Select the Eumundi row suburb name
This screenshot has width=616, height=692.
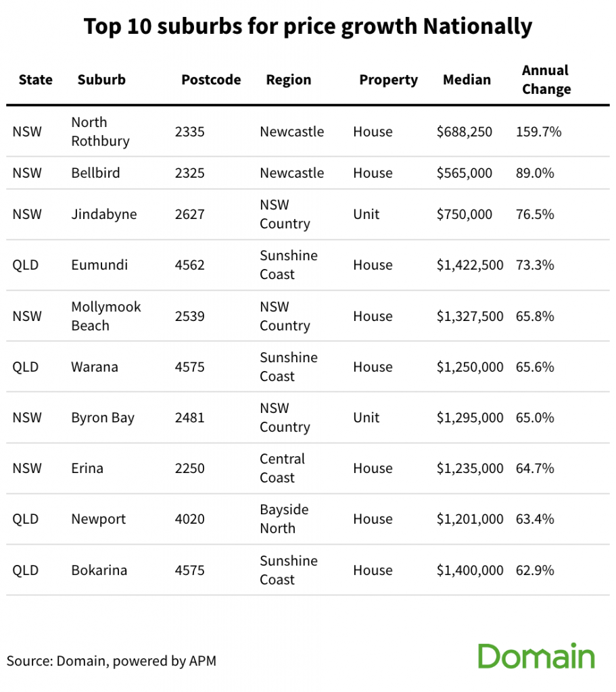point(99,265)
